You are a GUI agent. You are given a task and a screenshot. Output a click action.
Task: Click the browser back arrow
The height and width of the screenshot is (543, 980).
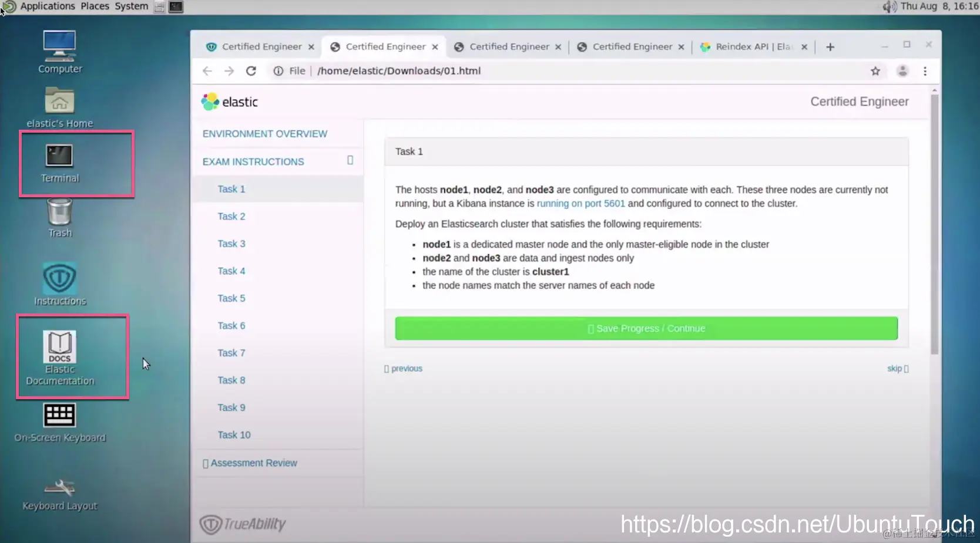[x=207, y=71]
